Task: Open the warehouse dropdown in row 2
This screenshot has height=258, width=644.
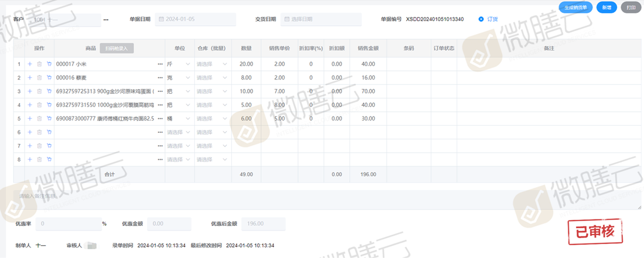Action: coord(211,78)
